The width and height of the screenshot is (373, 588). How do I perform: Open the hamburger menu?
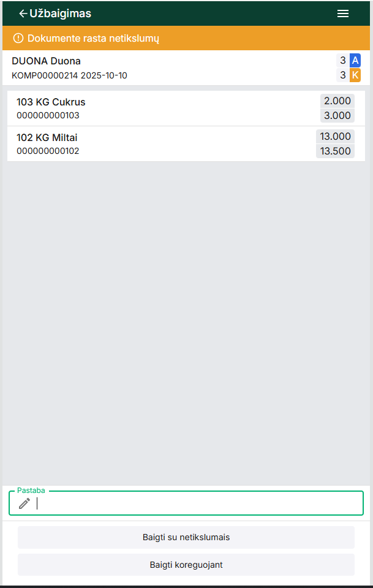(x=343, y=13)
